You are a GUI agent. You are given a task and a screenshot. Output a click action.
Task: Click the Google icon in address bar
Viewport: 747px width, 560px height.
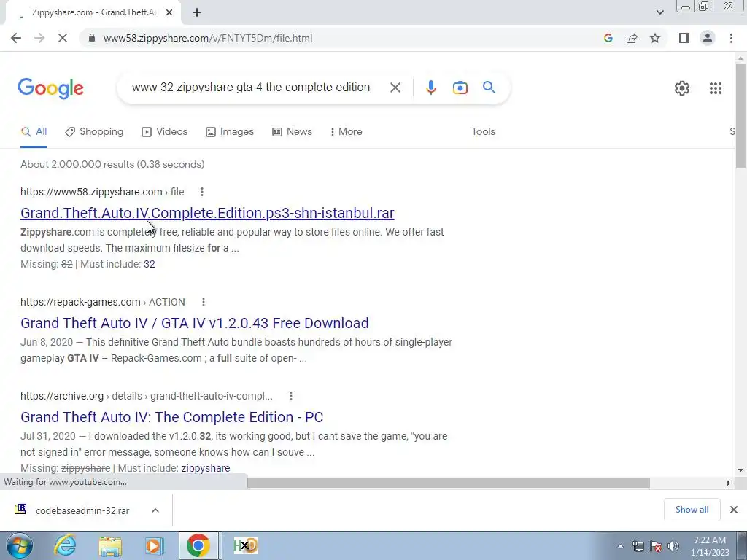pyautogui.click(x=608, y=38)
